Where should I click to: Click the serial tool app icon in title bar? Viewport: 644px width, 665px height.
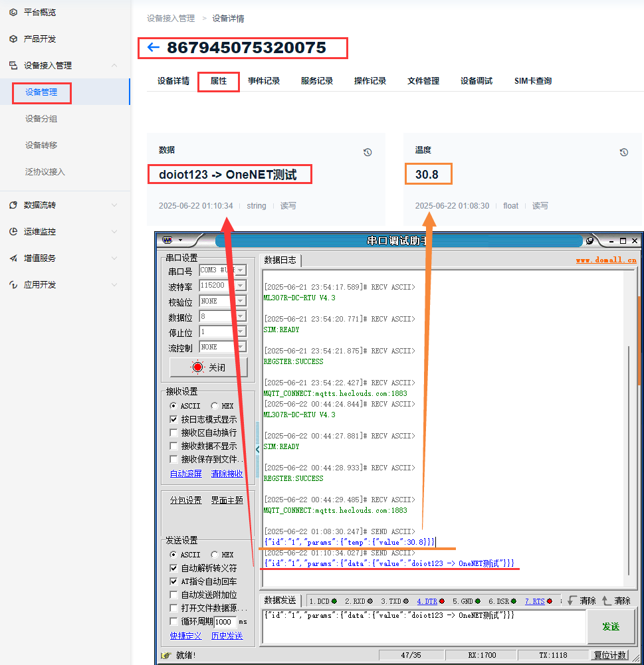[x=167, y=240]
